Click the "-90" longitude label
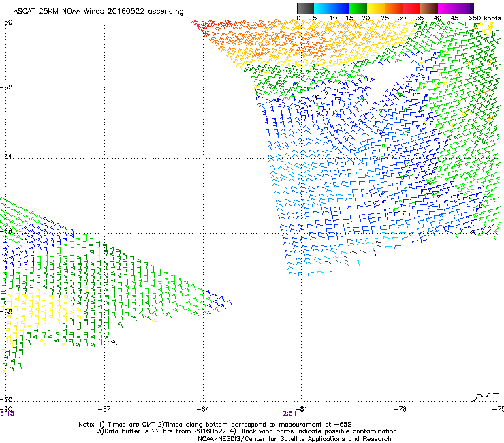The height and width of the screenshot is (443, 504). 6,409
